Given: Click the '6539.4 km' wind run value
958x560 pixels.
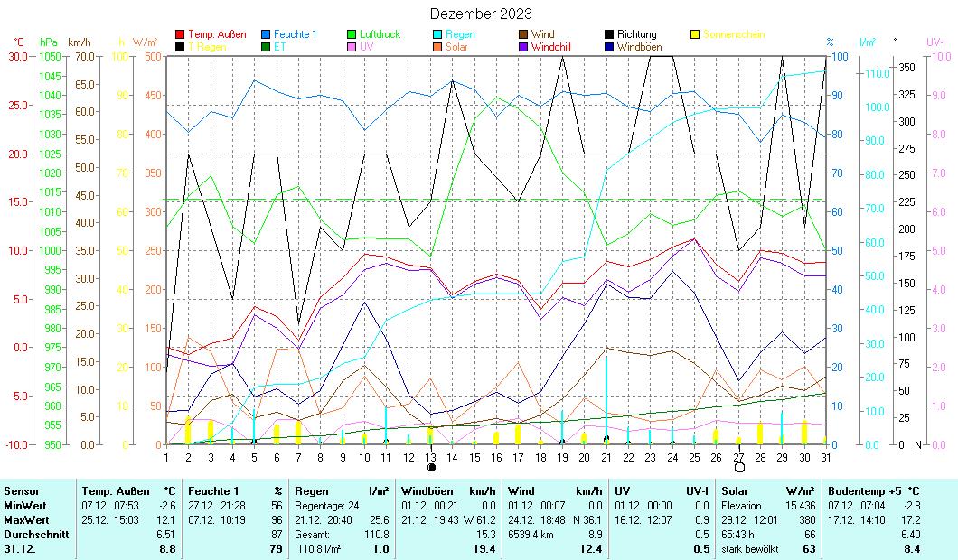Looking at the screenshot, I should 531,535.
